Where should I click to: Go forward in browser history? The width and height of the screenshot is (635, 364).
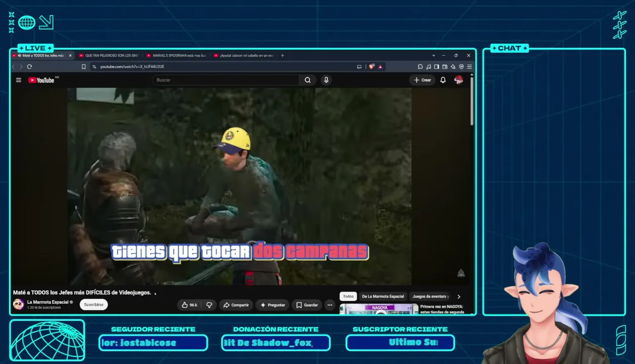click(21, 67)
